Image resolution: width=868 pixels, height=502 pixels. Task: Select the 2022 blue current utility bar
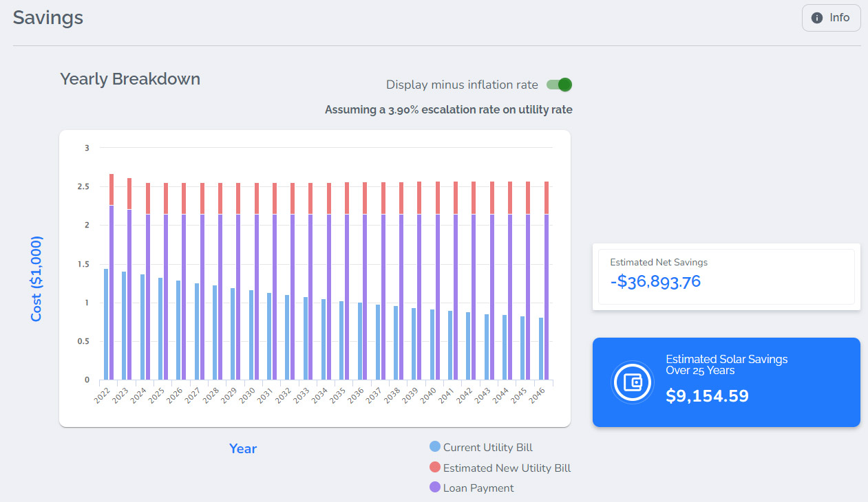pos(106,324)
